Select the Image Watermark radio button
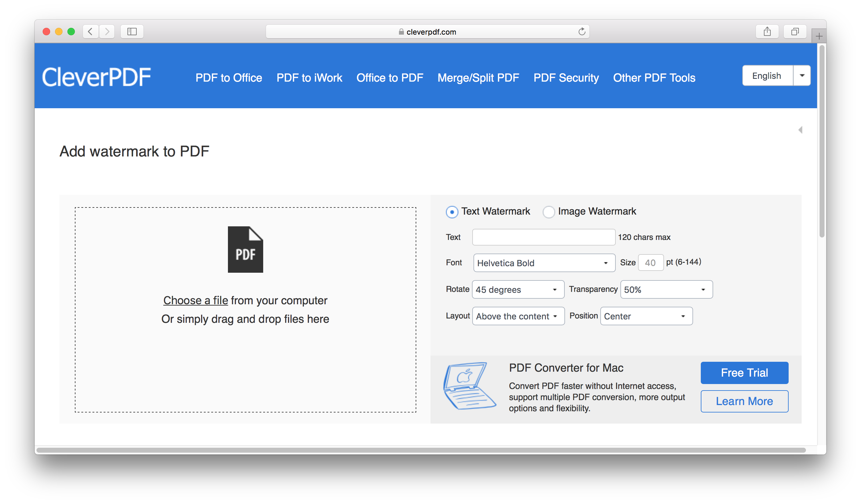 pos(548,212)
